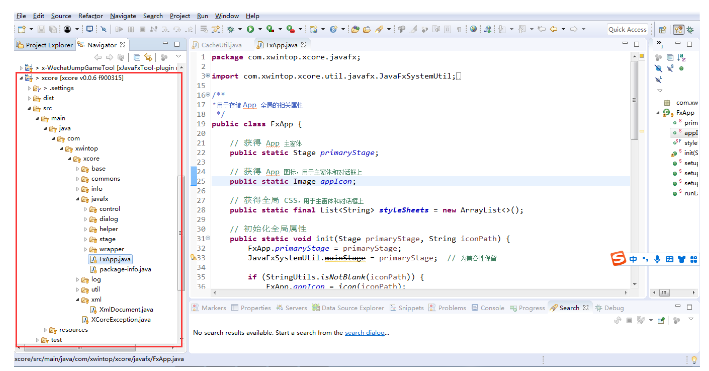Select the helper folder in tree
The width and height of the screenshot is (709, 371).
104,229
